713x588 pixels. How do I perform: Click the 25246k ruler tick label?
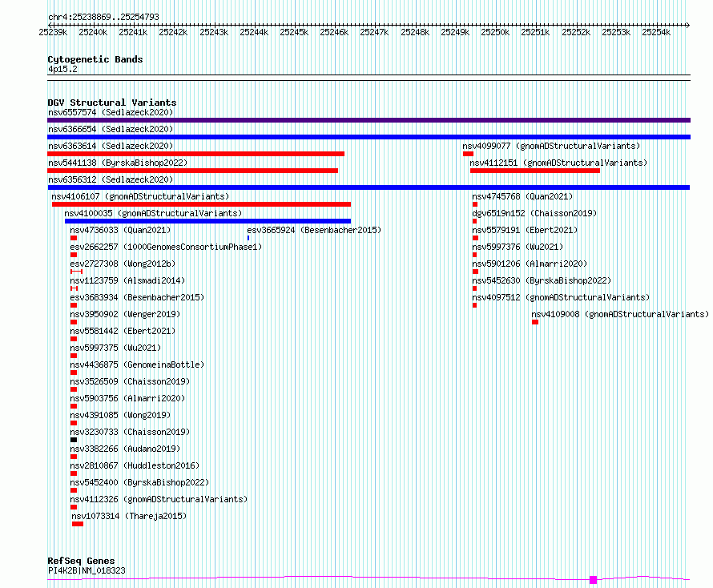point(334,32)
